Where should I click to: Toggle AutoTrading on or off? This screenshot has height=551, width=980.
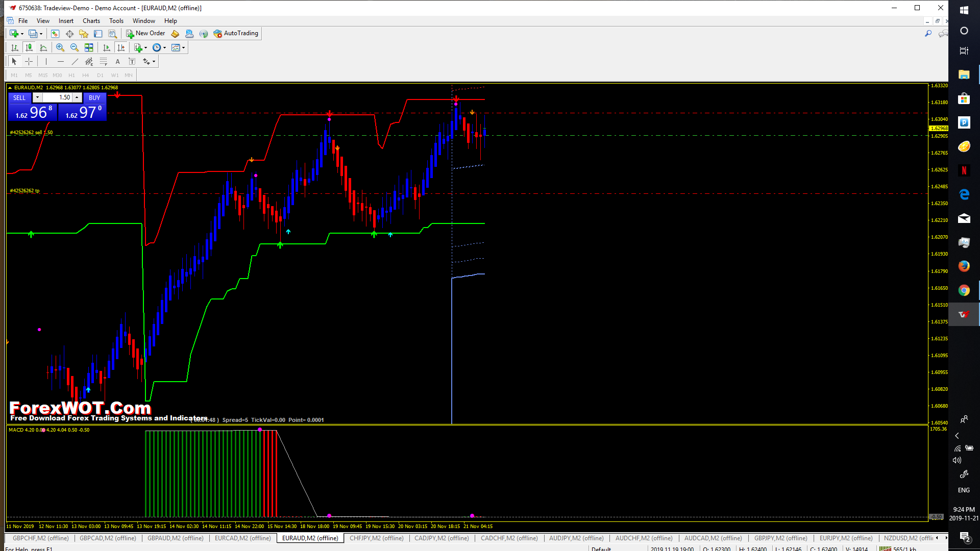[236, 33]
